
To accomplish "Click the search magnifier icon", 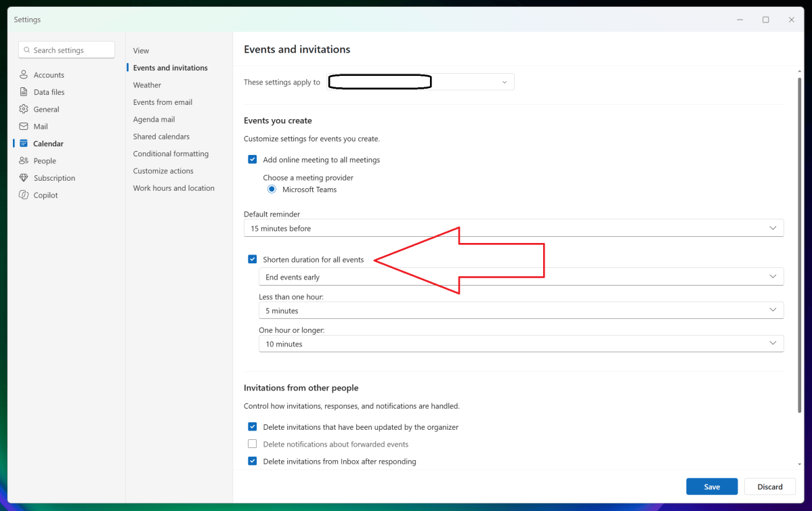I will pos(27,50).
